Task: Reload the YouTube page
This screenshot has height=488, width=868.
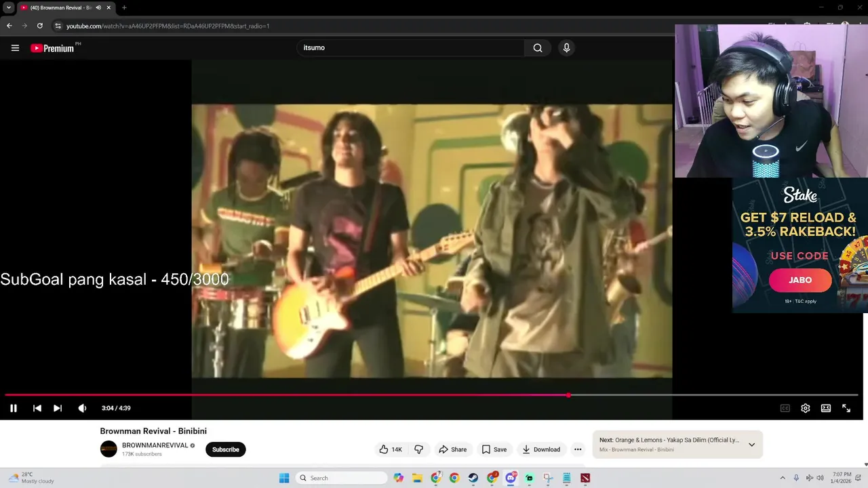Action: (40, 26)
